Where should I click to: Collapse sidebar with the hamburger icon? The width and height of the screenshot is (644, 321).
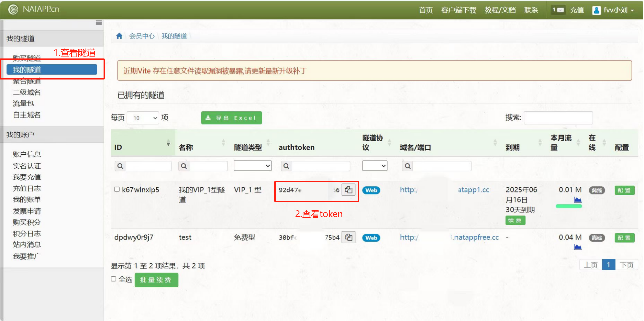click(x=99, y=23)
